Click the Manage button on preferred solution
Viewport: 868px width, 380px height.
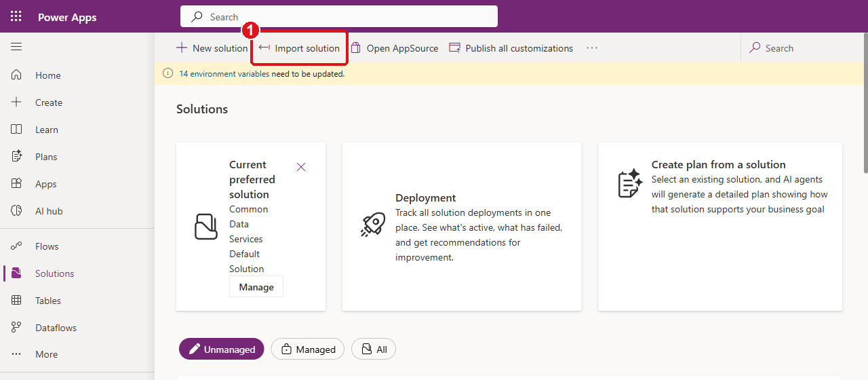[x=256, y=287]
